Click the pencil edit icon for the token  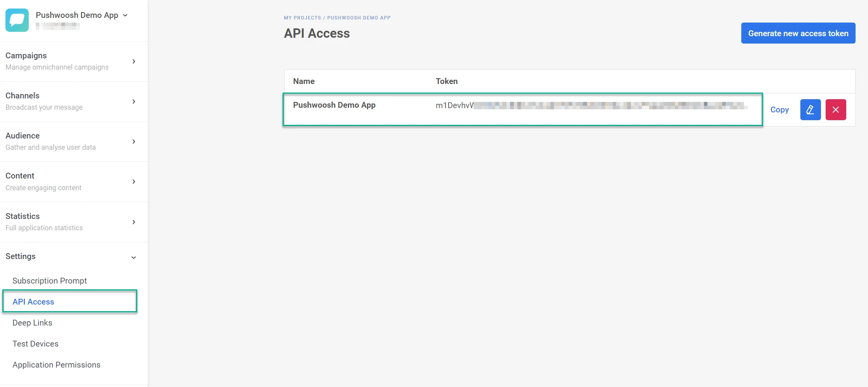coord(810,109)
